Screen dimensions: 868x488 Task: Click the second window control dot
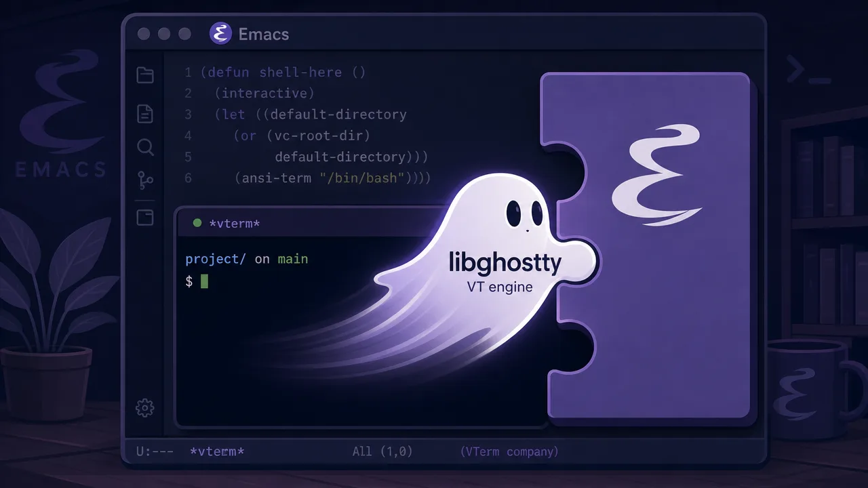(163, 34)
